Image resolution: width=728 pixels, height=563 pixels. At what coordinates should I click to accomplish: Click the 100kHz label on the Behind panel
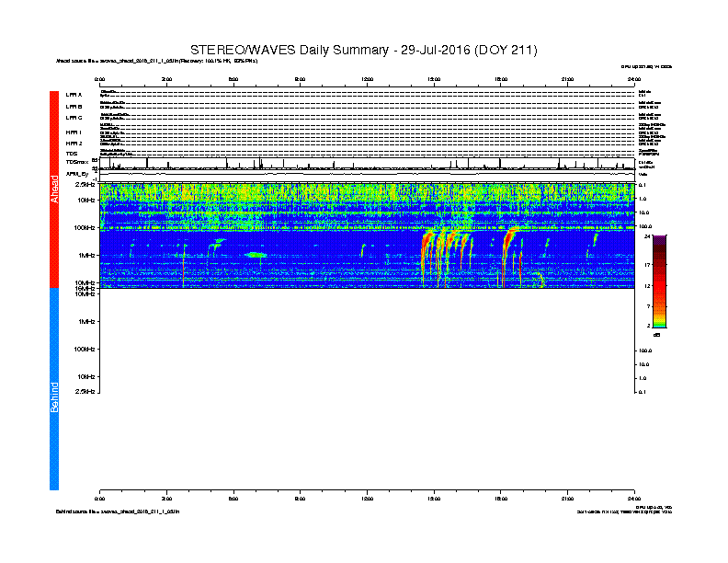85,349
